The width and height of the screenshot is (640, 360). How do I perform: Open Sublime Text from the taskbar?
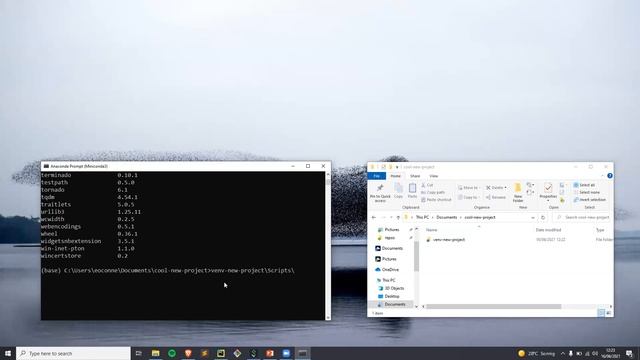(x=204, y=353)
